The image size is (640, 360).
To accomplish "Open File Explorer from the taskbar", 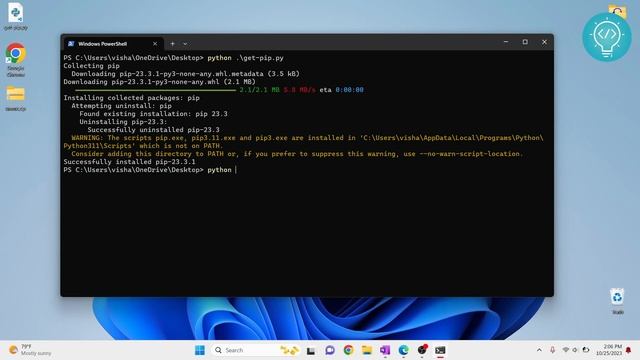I will [x=367, y=350].
